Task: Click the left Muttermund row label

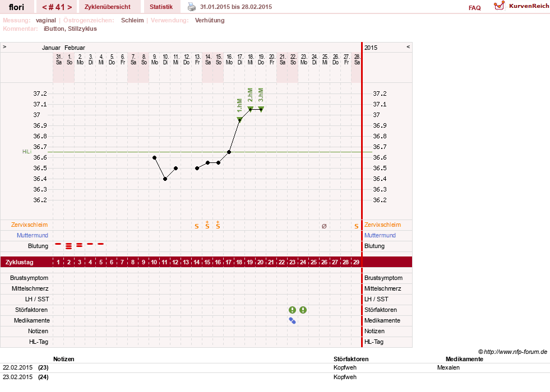Action: click(33, 235)
